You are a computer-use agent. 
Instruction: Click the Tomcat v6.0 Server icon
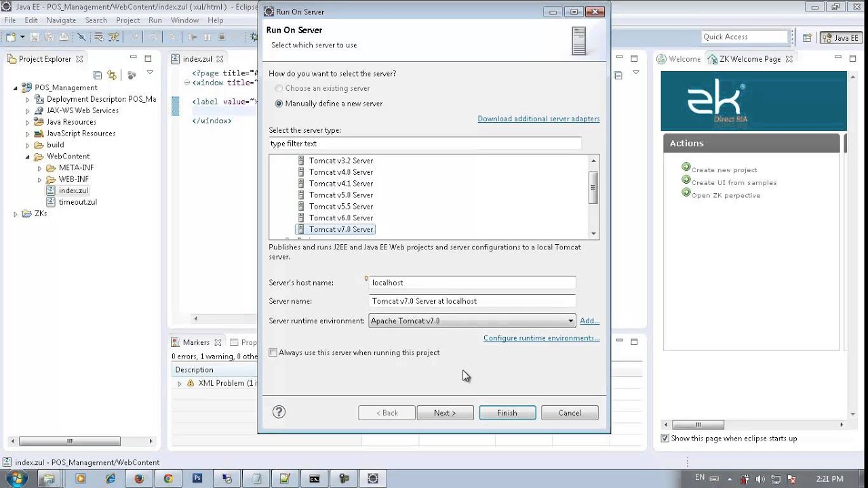[x=302, y=218]
